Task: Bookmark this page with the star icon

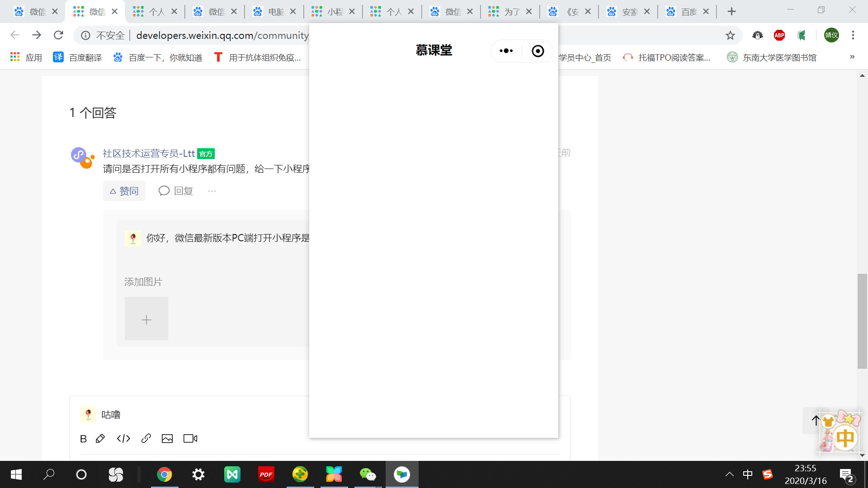Action: (x=730, y=35)
